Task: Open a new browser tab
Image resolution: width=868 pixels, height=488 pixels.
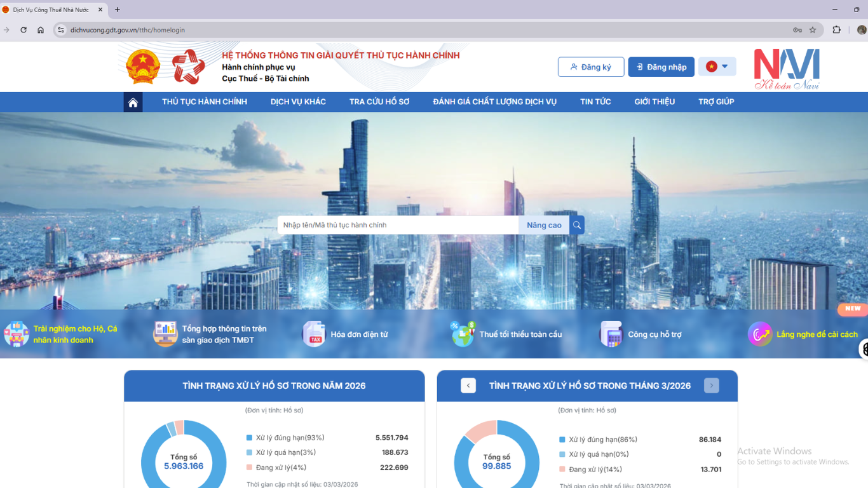Action: pos(118,10)
